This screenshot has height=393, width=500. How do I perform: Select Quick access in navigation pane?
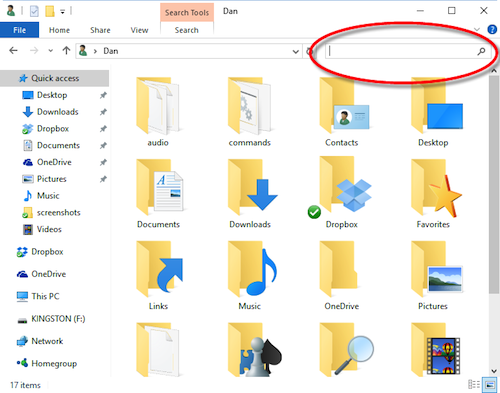point(55,78)
